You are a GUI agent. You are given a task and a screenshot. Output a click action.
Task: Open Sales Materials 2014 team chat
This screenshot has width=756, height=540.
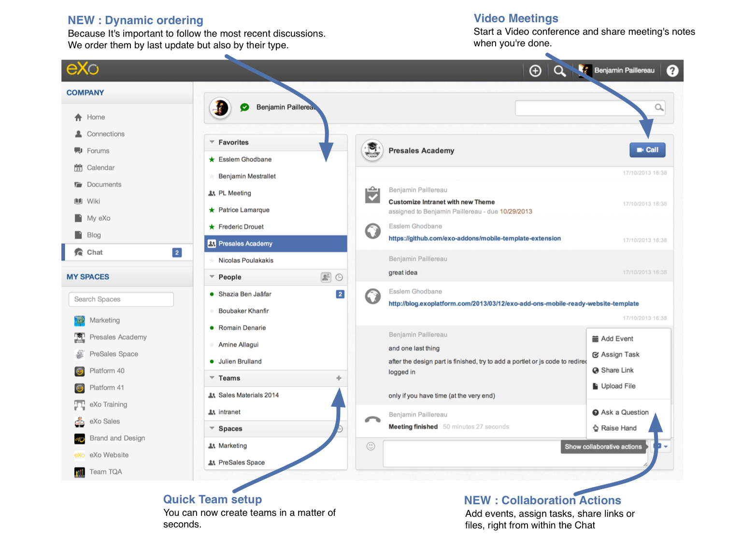coord(276,395)
